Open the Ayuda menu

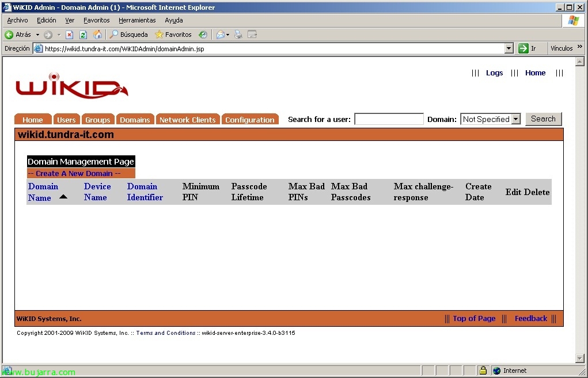tap(174, 20)
